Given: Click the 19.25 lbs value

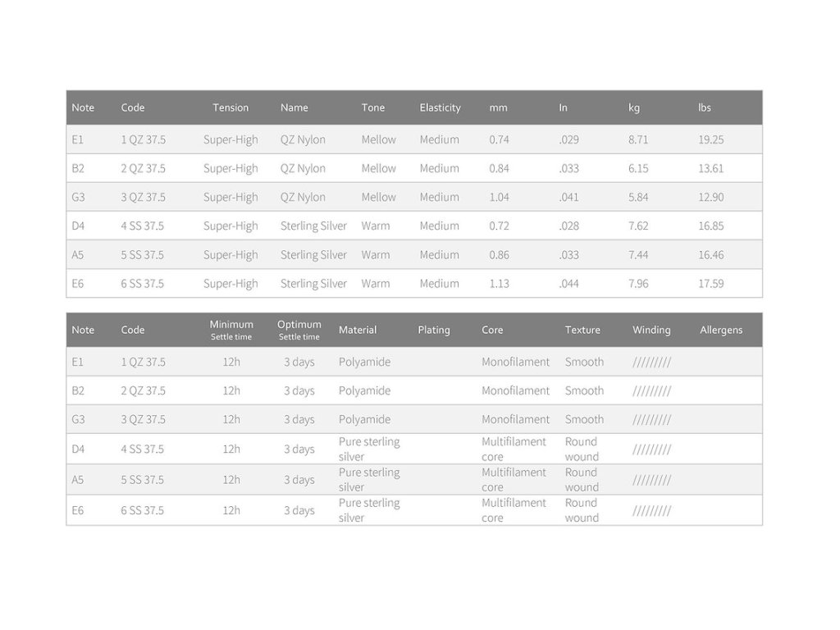Looking at the screenshot, I should (711, 140).
